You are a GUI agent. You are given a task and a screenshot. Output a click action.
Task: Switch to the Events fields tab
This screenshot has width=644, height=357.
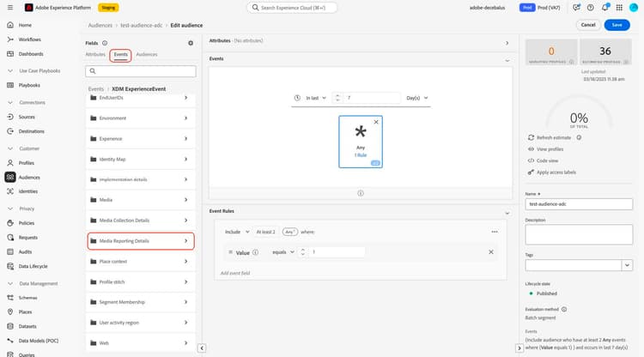coord(121,55)
